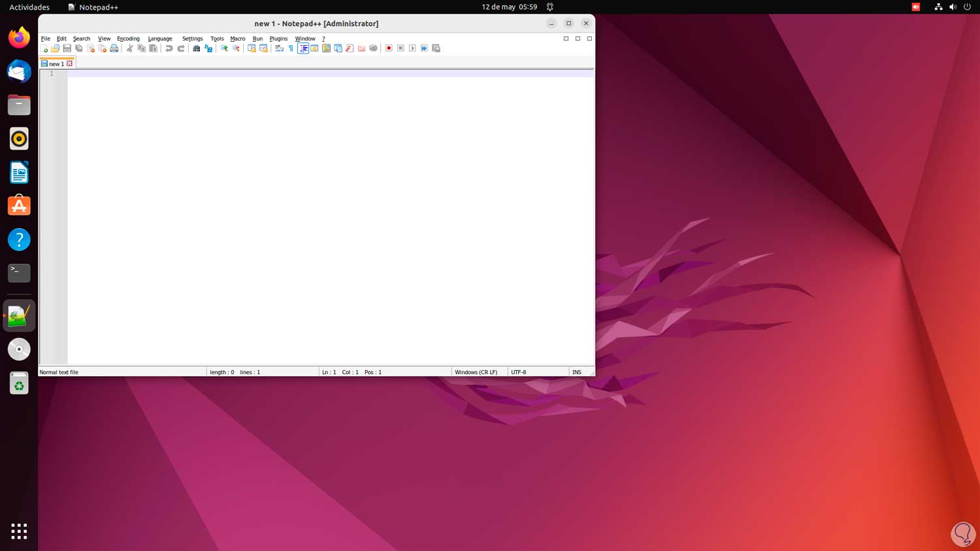Start macro recording with the red Record icon
980x551 pixels.
[x=389, y=48]
